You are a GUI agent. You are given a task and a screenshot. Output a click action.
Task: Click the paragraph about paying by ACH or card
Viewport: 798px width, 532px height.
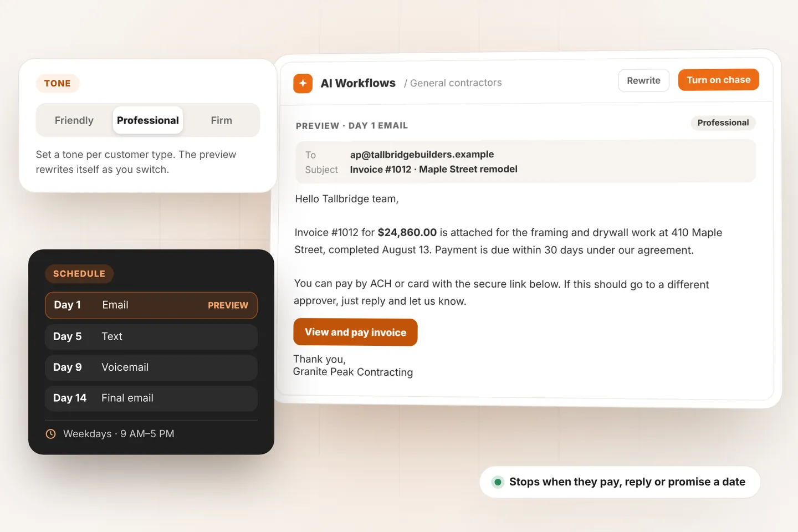point(502,293)
